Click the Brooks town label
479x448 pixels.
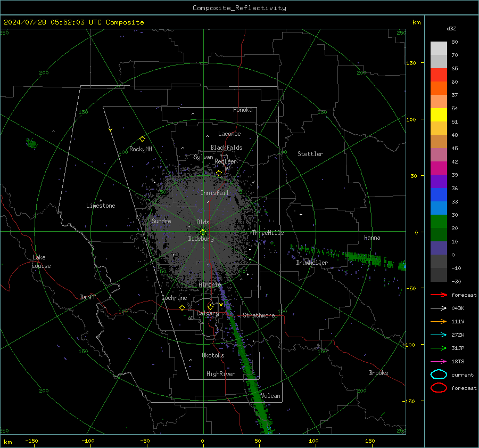[x=378, y=373]
